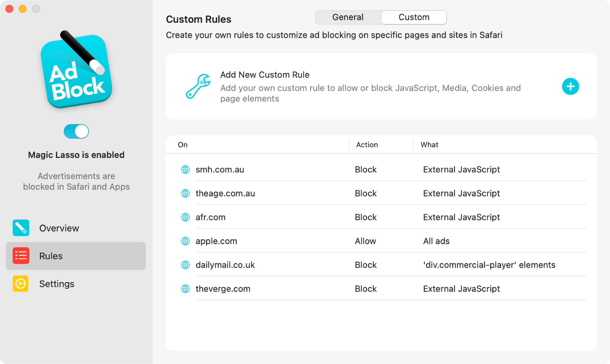The height and width of the screenshot is (364, 610).
Task: Select the theage.com.au rule domain
Action: tap(225, 193)
